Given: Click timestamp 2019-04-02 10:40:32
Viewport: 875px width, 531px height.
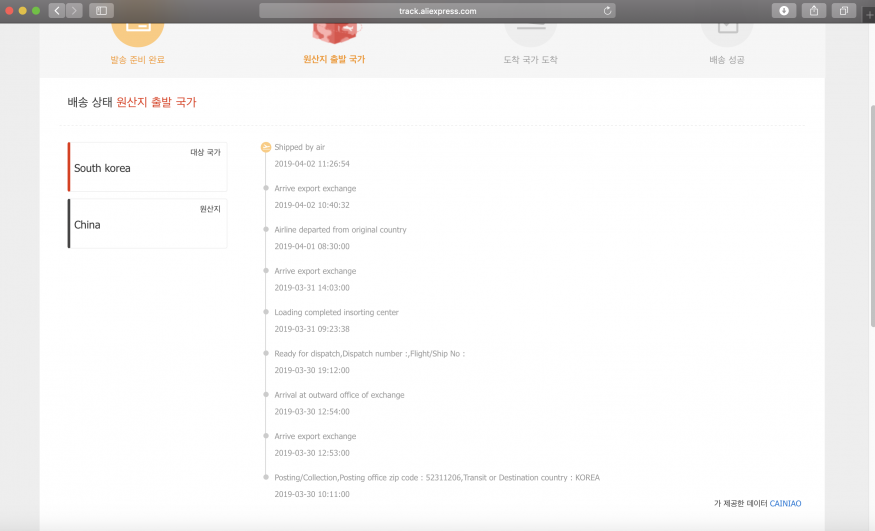Looking at the screenshot, I should click(312, 205).
